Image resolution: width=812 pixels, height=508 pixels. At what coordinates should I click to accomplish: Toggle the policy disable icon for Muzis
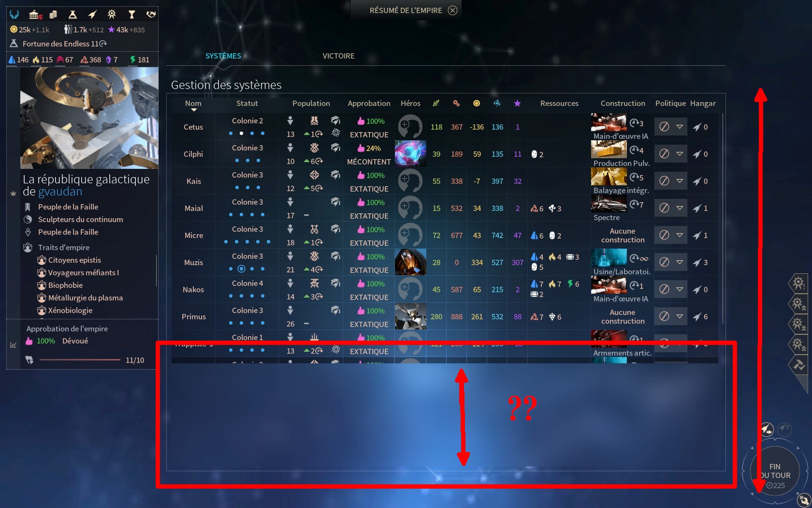[x=664, y=262]
